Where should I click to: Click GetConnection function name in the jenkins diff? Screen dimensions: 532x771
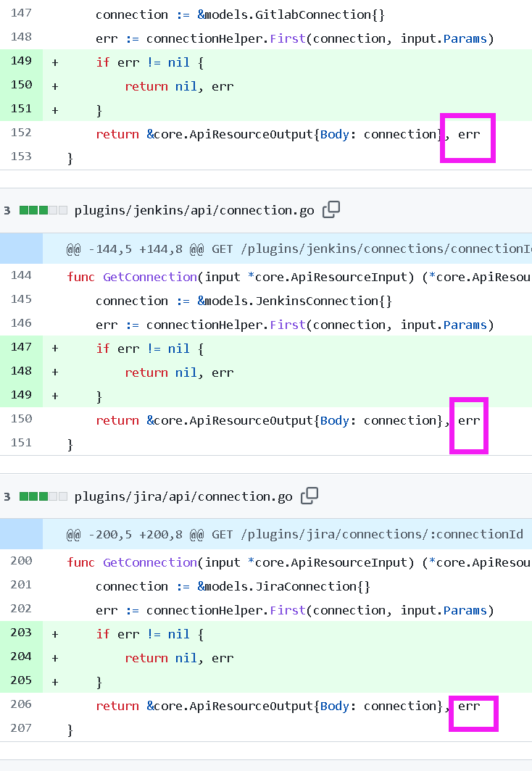coord(150,278)
